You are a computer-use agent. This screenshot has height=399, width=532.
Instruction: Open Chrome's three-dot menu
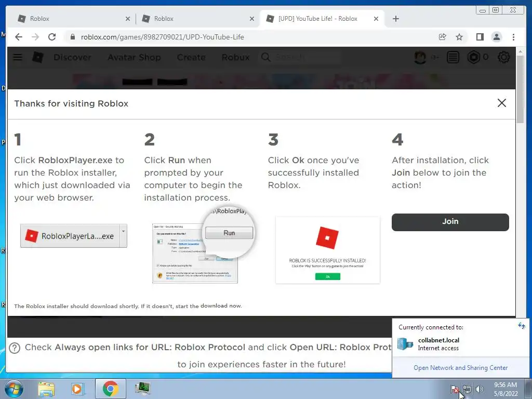[x=514, y=37]
